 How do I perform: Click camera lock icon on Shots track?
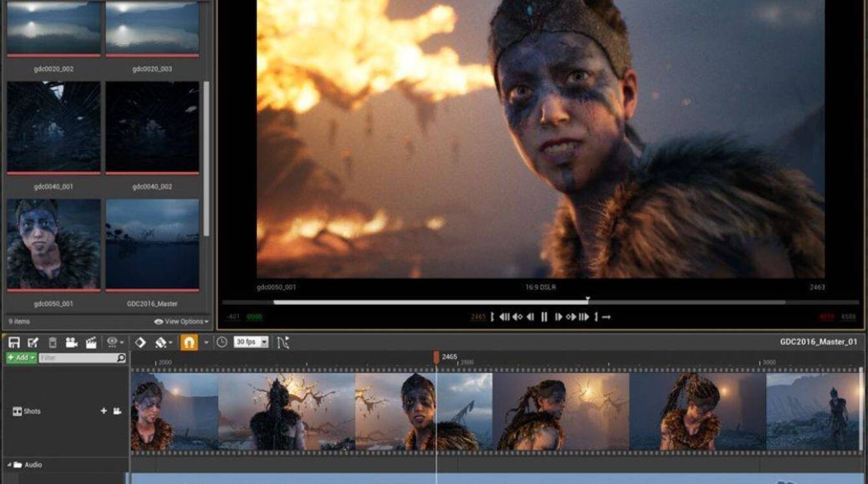click(118, 411)
